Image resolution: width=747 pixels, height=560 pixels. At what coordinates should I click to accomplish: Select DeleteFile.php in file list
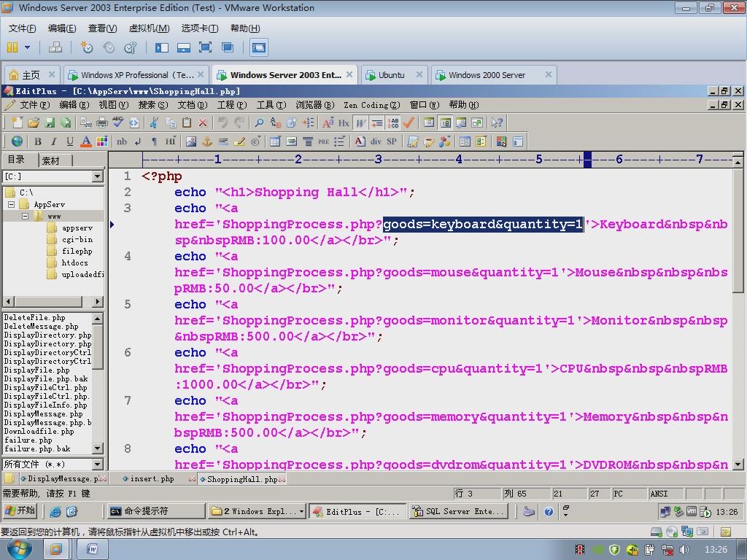(35, 318)
